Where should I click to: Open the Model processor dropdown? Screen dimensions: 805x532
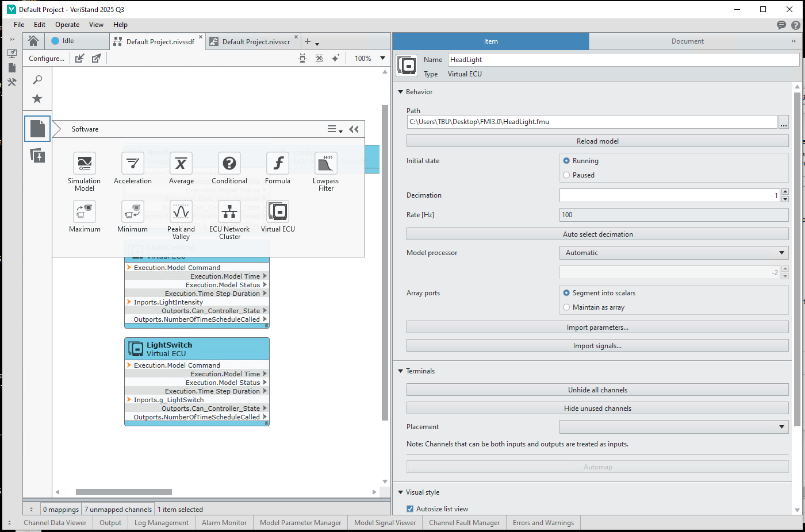click(x=673, y=253)
